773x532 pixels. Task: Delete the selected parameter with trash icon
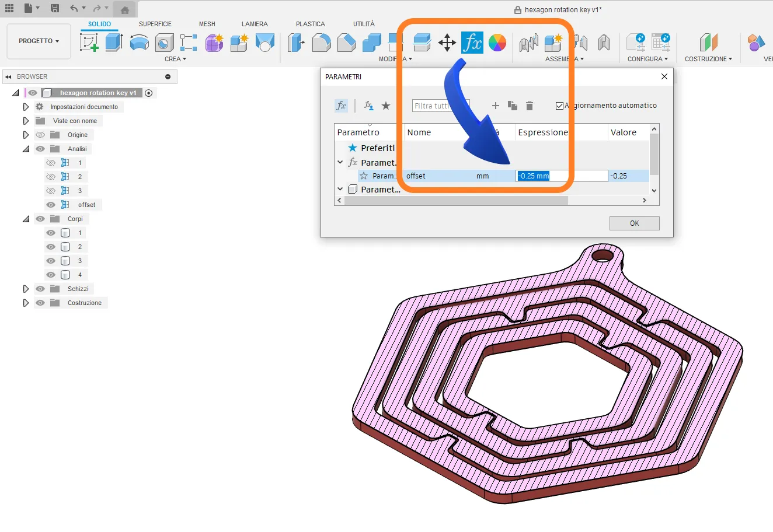point(530,106)
